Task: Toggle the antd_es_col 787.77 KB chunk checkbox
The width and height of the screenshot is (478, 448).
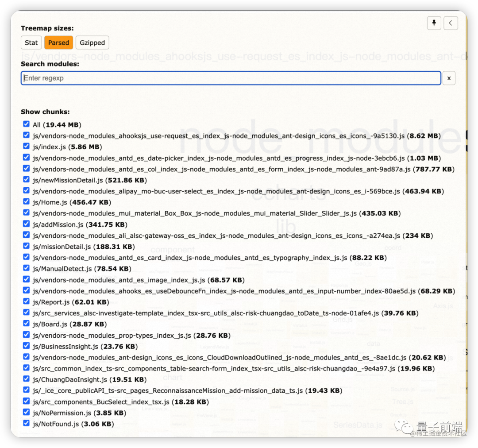Action: point(27,168)
